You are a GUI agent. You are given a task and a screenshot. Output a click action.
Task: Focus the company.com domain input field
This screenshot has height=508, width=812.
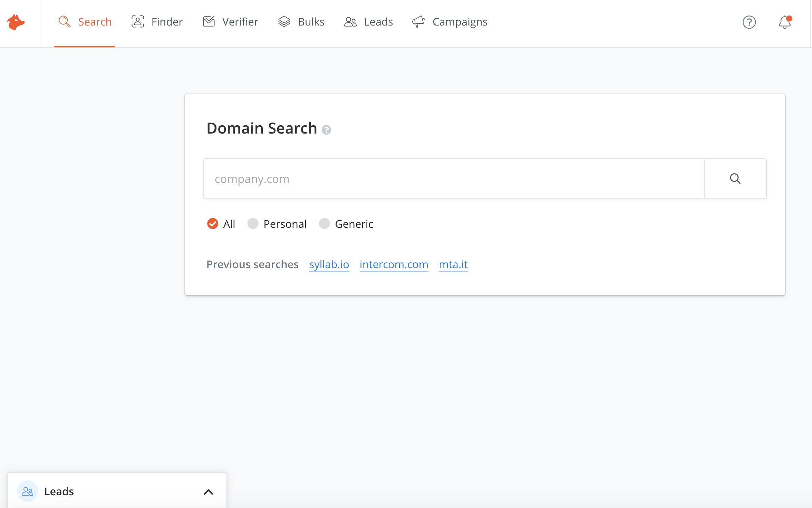click(453, 179)
